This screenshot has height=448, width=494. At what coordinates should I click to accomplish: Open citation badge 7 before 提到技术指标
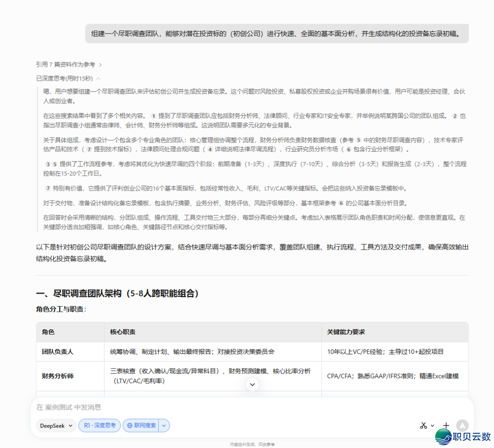[89, 149]
